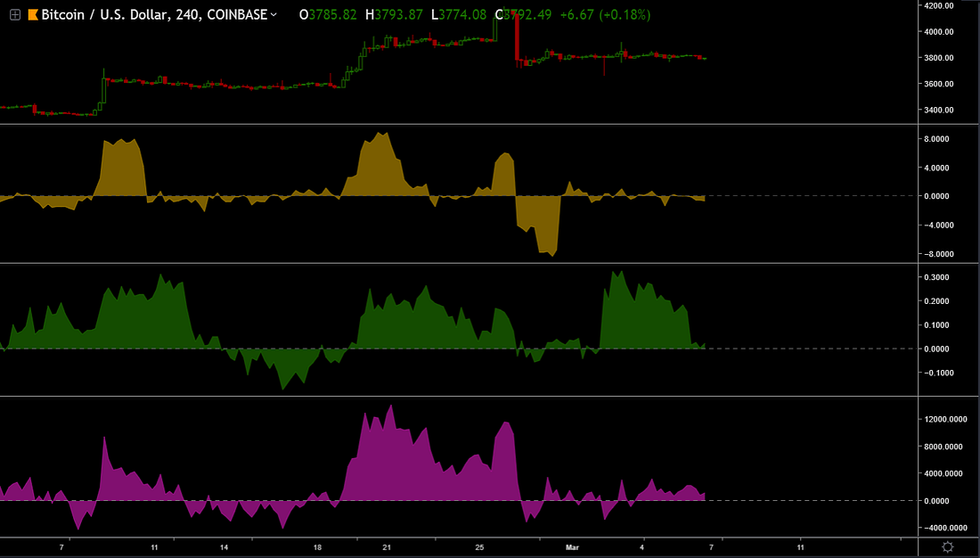Click the 4000.00 price scale label

938,31
